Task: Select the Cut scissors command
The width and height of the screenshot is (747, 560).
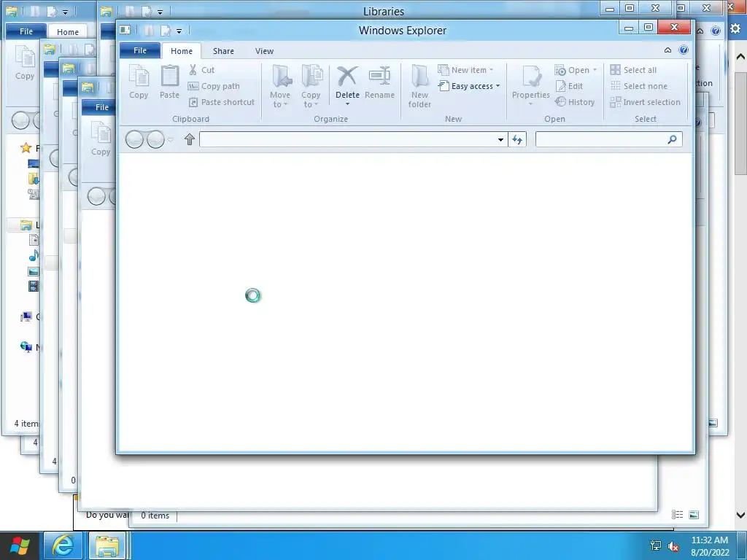Action: (x=201, y=70)
